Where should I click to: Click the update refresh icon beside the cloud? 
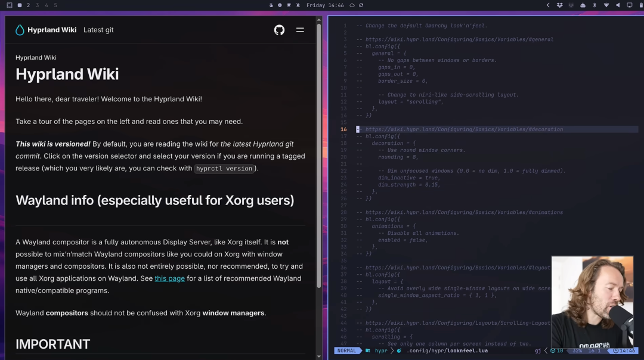(361, 5)
